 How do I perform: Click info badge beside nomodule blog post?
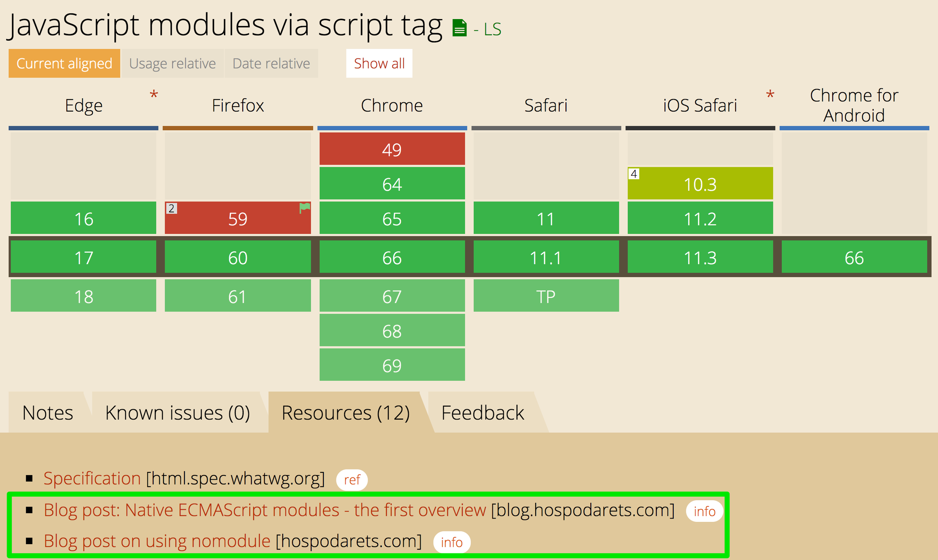coord(451,542)
